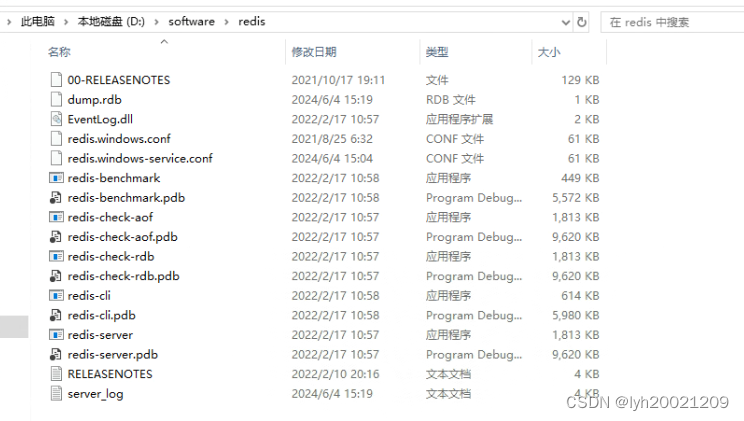Click the 00-RELEASENOTES file icon

point(56,80)
